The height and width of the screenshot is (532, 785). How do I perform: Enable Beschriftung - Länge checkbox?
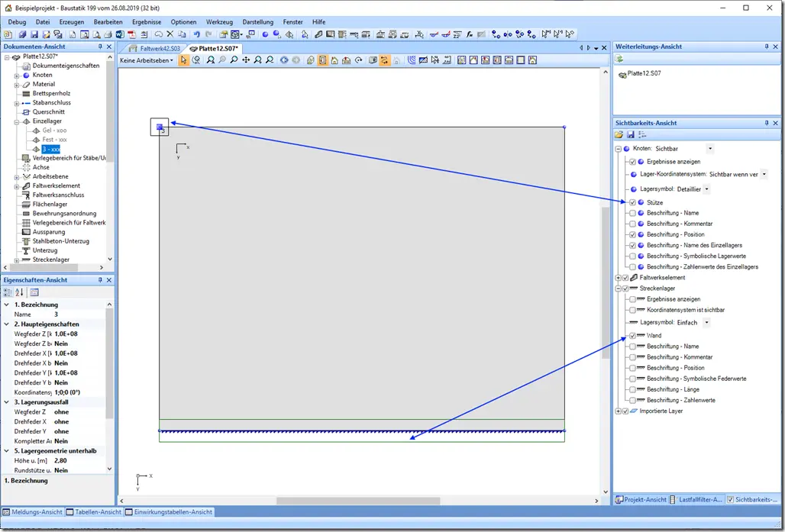632,390
